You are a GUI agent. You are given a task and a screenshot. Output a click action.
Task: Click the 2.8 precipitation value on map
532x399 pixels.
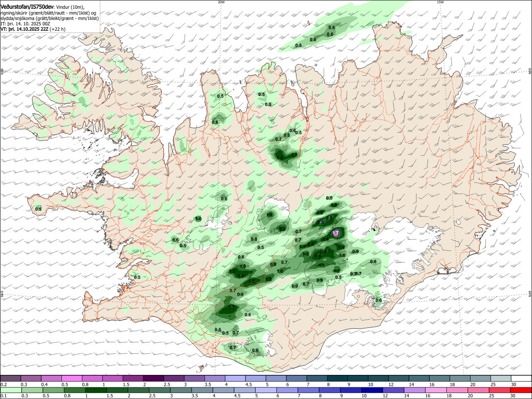pyautogui.click(x=330, y=218)
